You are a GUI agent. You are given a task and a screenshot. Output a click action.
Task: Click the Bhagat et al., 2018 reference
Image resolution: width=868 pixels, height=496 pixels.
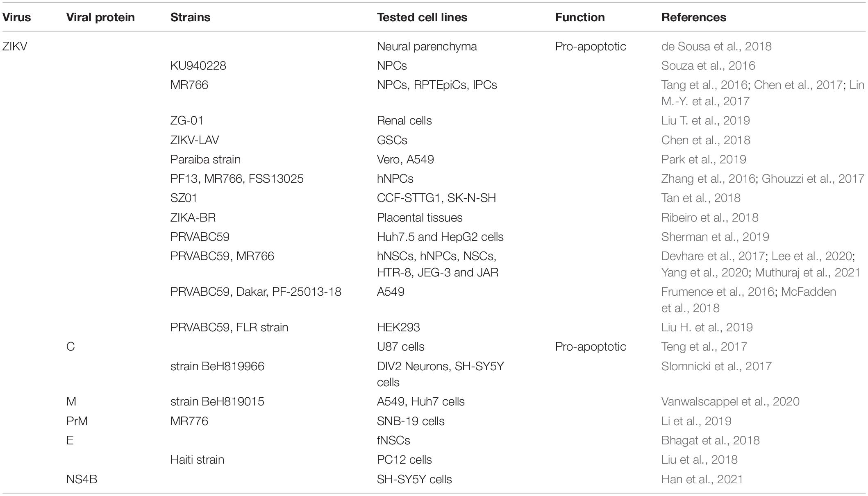[710, 440]
